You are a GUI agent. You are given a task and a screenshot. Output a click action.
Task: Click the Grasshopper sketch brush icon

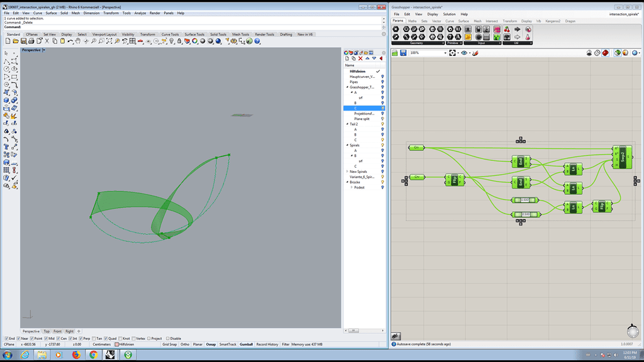[475, 53]
